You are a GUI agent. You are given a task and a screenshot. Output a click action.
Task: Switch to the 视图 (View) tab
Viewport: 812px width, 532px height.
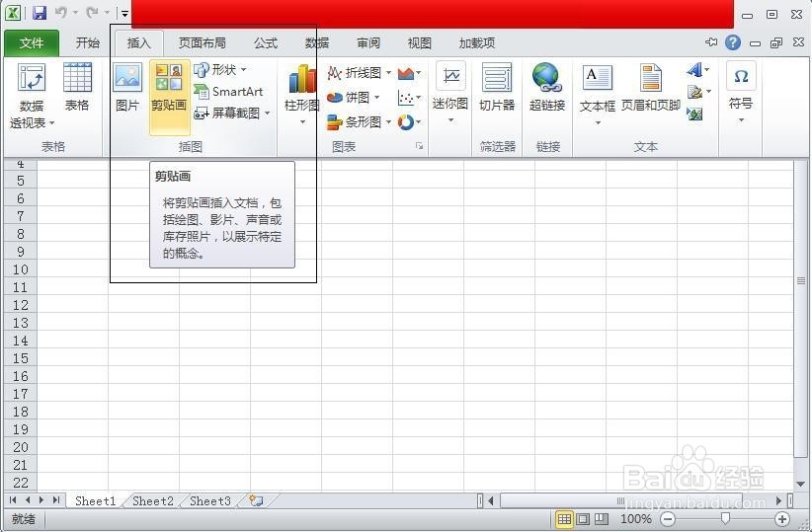click(420, 42)
